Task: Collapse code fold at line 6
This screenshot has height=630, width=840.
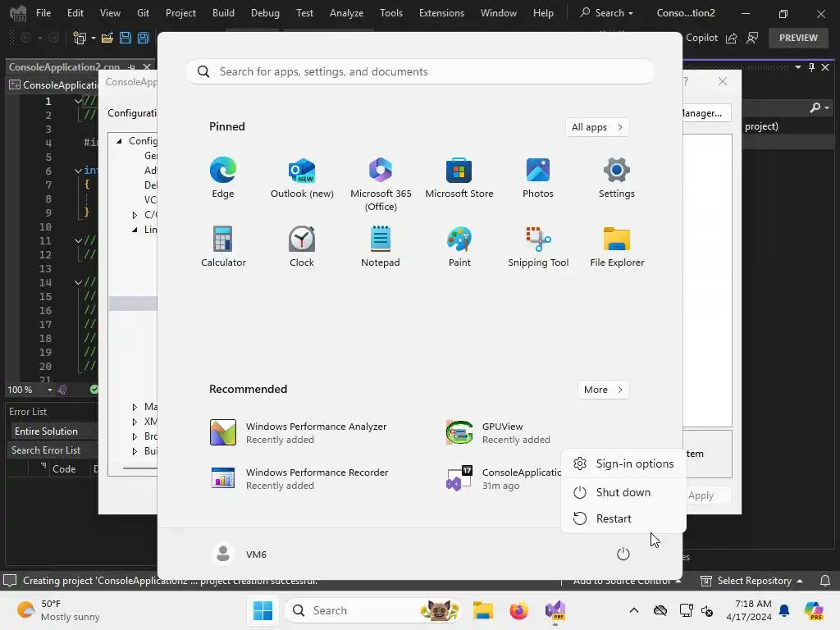Action: tap(78, 171)
